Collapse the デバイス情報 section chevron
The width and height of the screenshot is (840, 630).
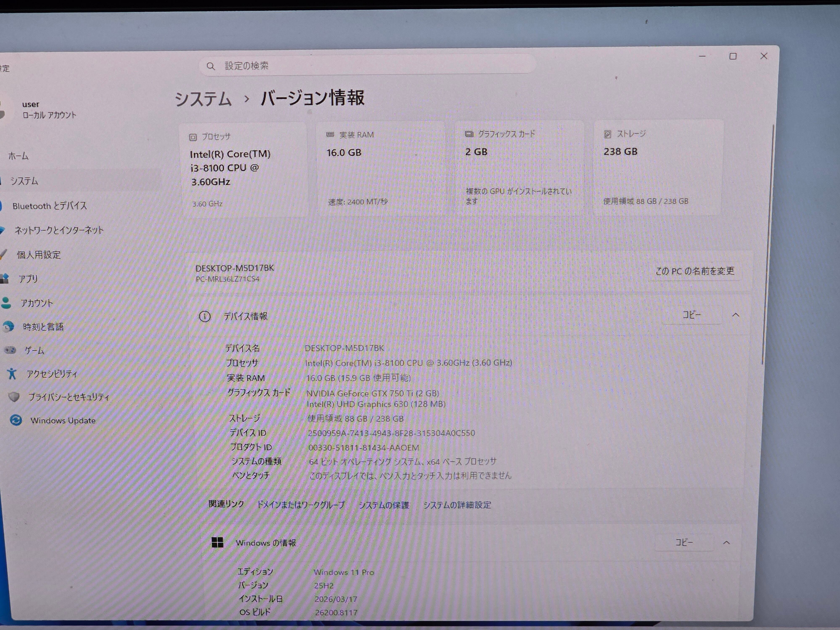pyautogui.click(x=736, y=315)
